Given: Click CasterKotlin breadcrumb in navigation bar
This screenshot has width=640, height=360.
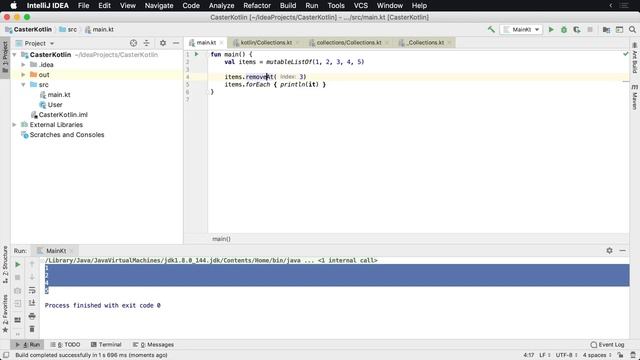Looking at the screenshot, I should click(29, 29).
